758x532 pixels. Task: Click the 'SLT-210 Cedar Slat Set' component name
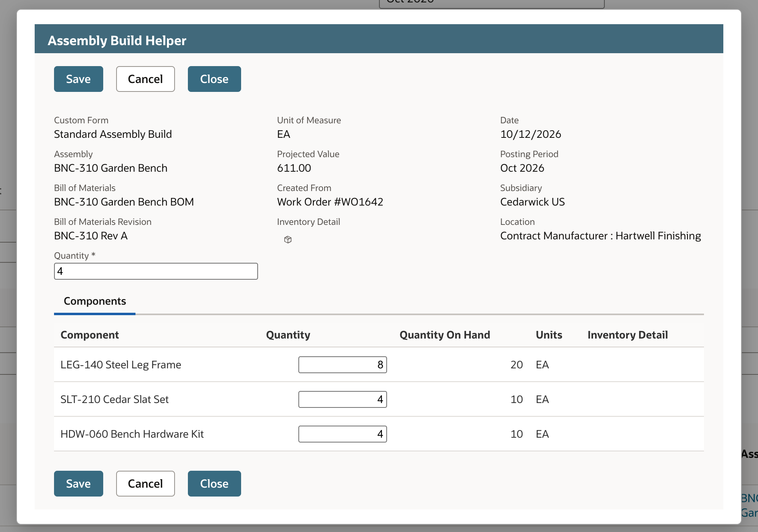(115, 399)
